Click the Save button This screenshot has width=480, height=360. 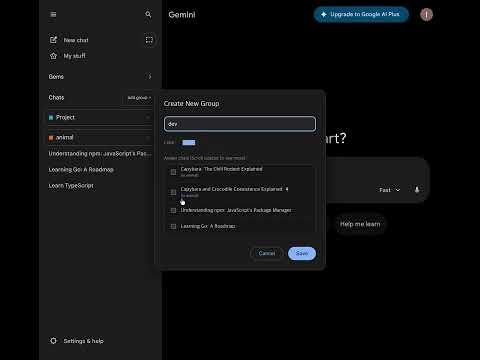click(x=302, y=253)
